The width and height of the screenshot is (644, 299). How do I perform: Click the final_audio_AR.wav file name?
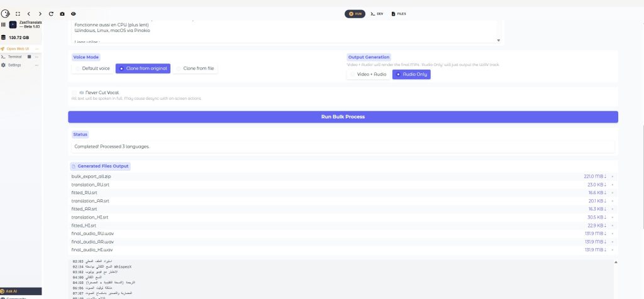[93, 242]
